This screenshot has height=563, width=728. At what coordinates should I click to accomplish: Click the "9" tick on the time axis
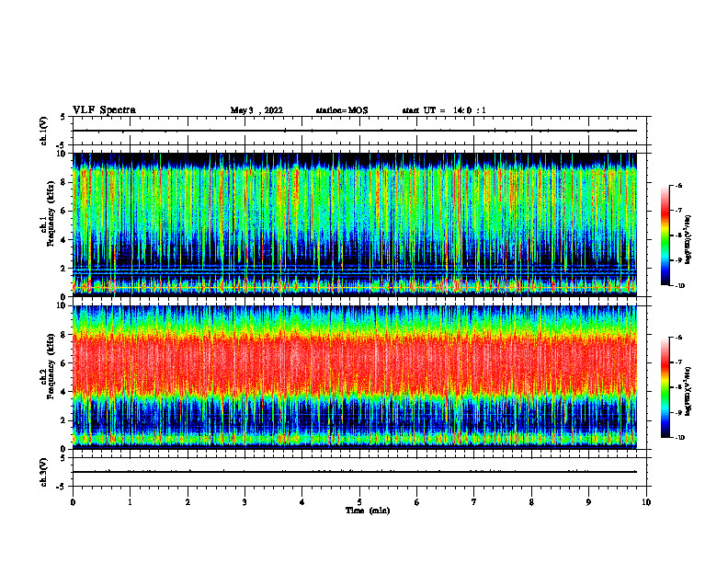click(588, 502)
